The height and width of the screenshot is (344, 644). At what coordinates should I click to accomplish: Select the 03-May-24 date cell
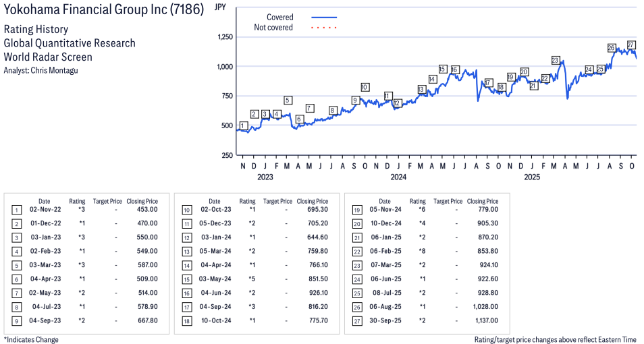pyautogui.click(x=215, y=279)
